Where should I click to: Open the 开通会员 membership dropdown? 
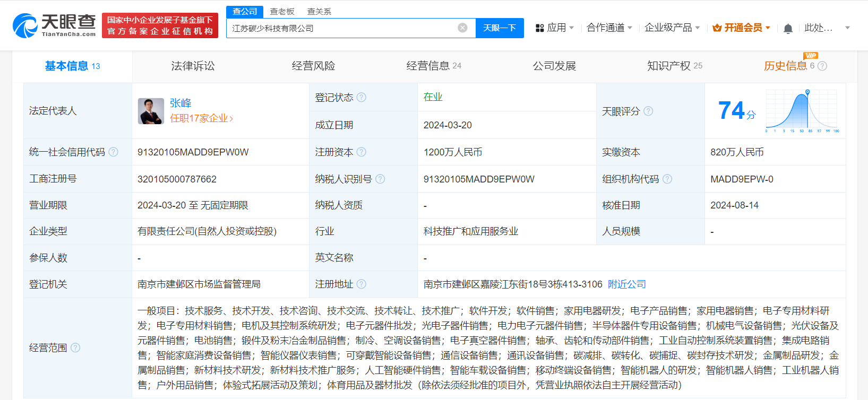[x=741, y=28]
